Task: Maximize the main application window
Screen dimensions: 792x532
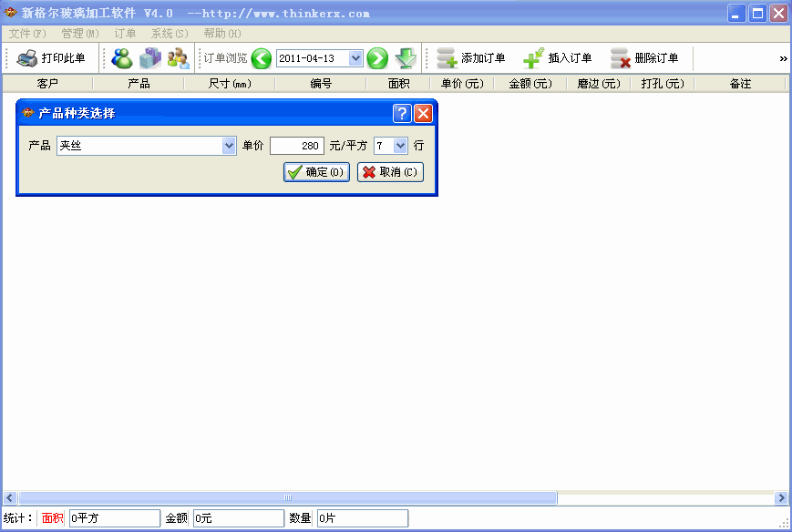Action: [757, 14]
